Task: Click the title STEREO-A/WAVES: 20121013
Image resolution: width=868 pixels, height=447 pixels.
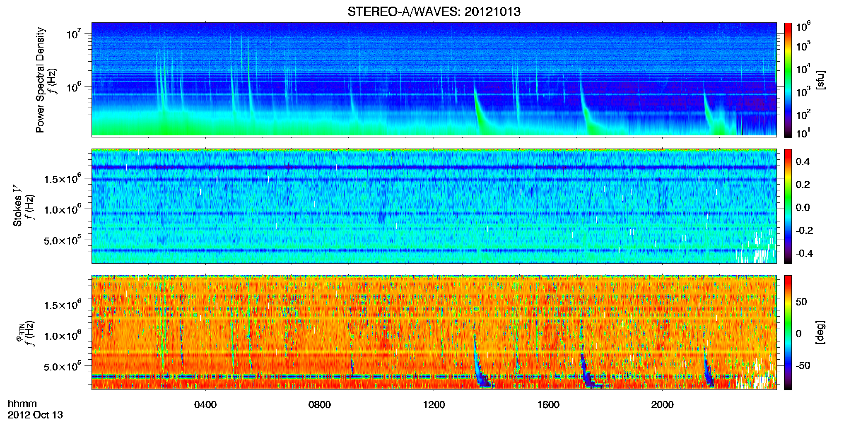Action: [x=434, y=12]
